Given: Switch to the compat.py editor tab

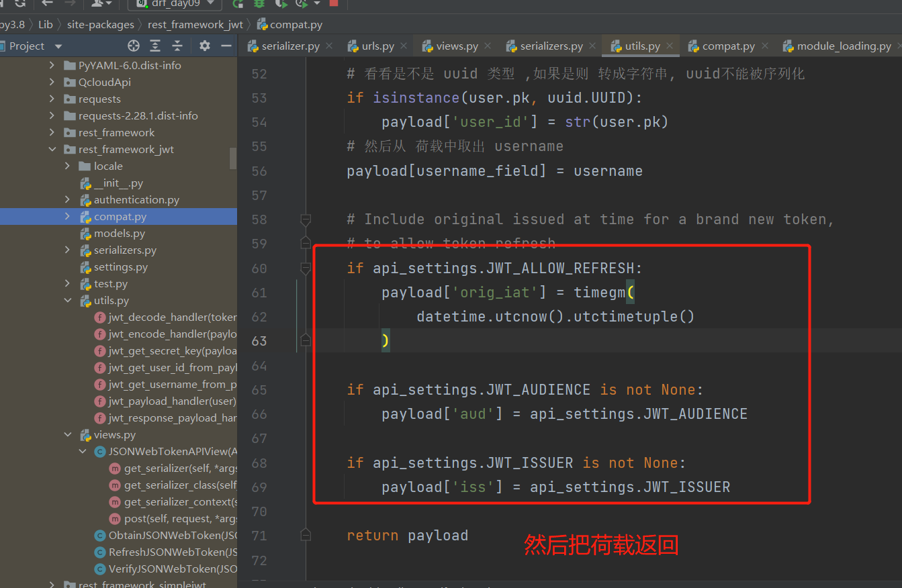Looking at the screenshot, I should point(729,46).
